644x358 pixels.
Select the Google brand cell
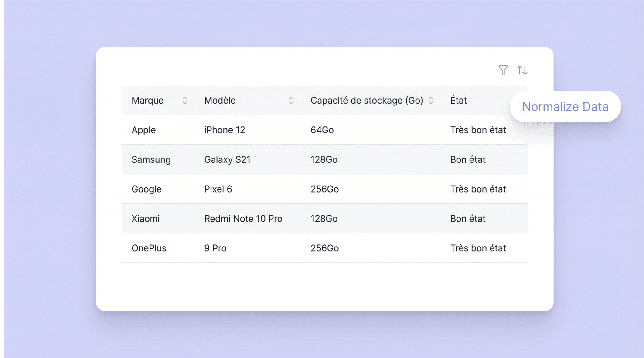click(x=147, y=189)
